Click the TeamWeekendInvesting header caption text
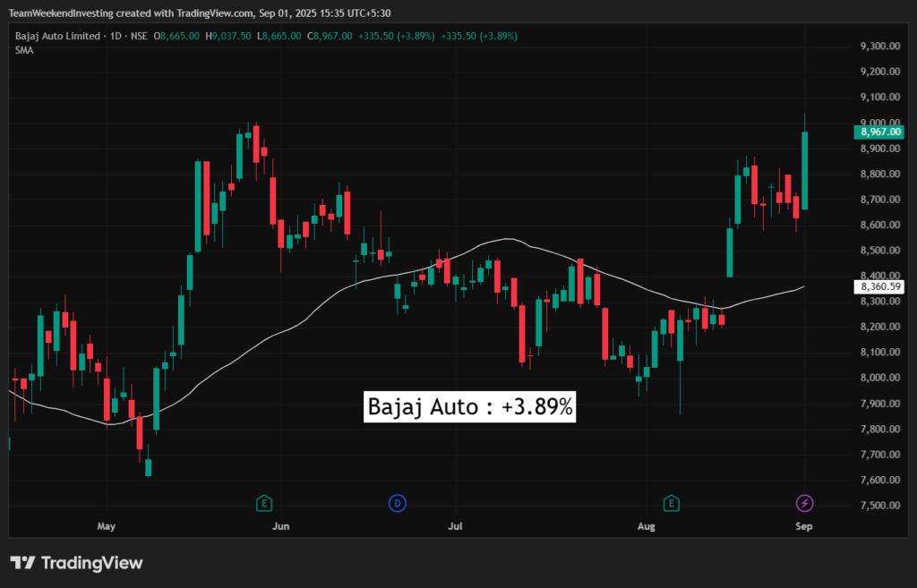The image size is (917, 588). click(200, 13)
